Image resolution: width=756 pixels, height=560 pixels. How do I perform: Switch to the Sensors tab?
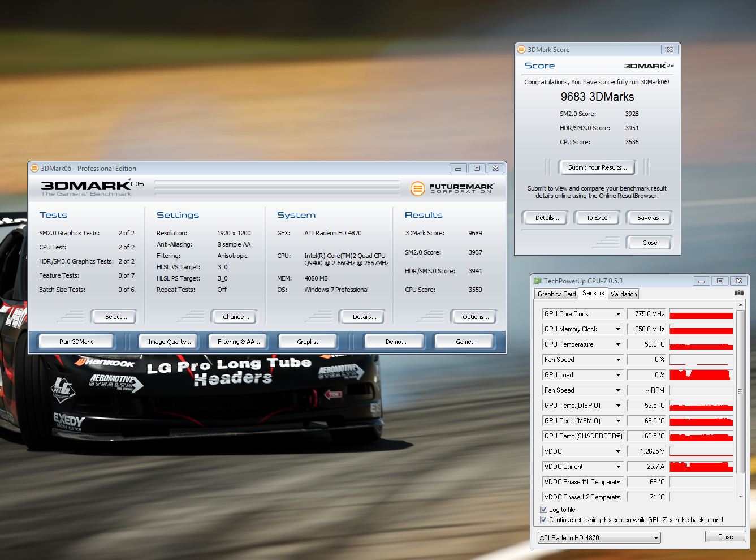593,293
